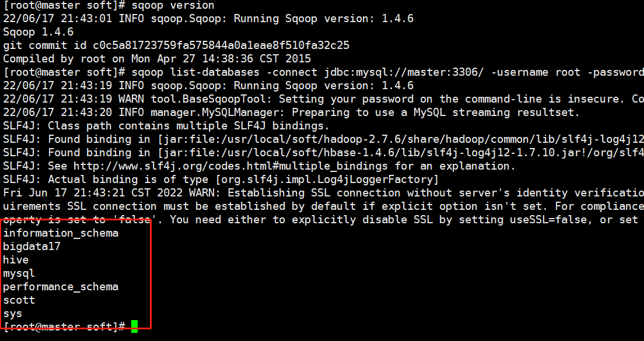Click the 'bigdata17' database entry
Screen dimensions: 644x341
(x=32, y=247)
